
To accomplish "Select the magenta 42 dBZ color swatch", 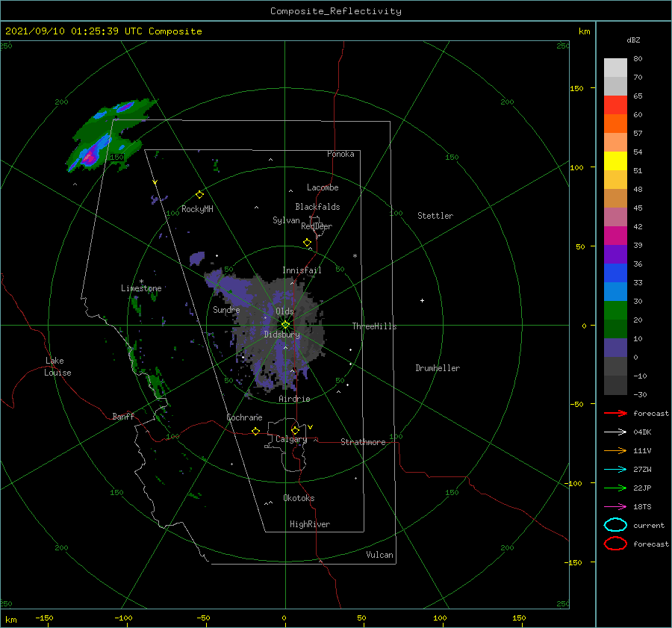I will (x=615, y=235).
